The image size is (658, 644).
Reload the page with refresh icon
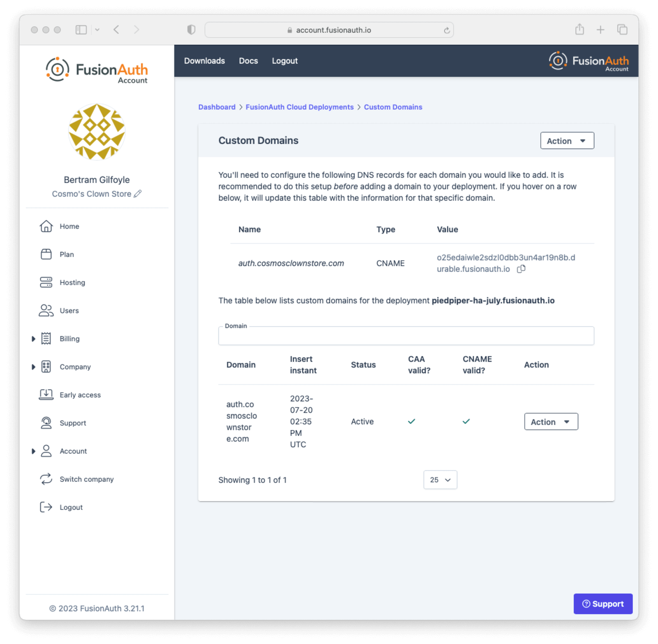pos(447,30)
